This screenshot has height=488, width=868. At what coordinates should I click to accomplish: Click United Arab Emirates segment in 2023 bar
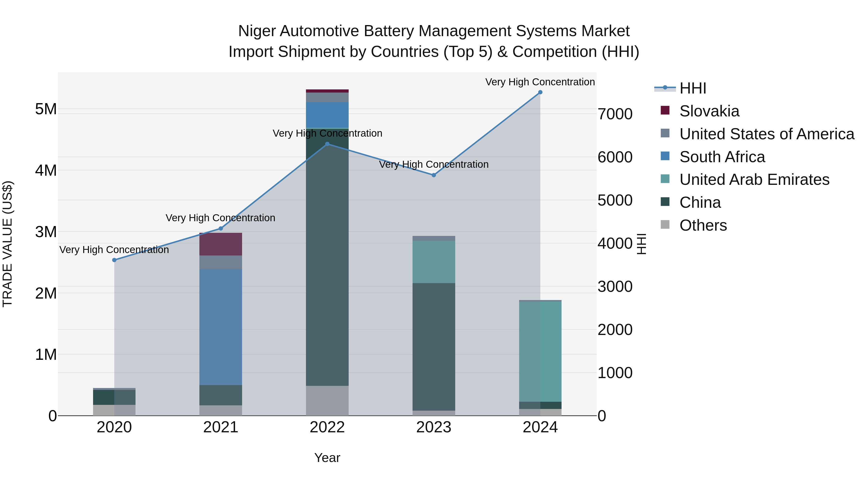coord(434,262)
